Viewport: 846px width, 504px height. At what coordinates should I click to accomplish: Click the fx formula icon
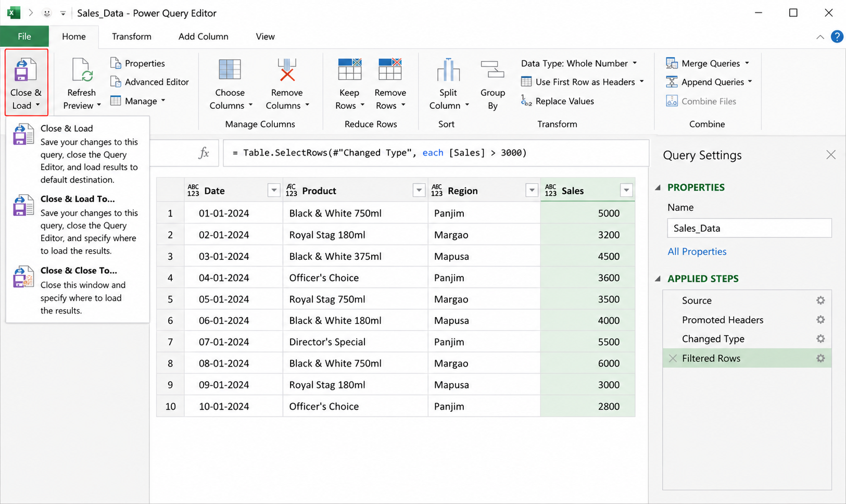[204, 153]
